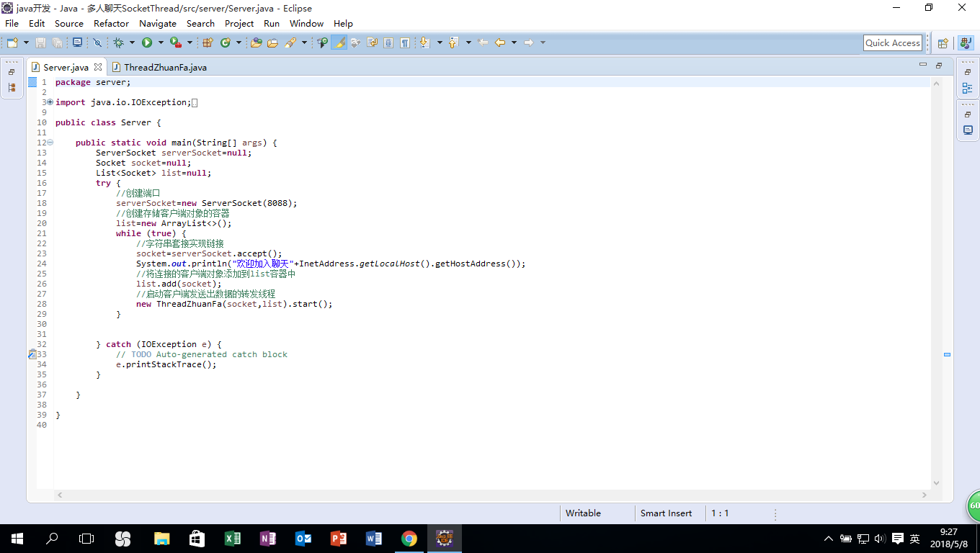Click the Open Type toolbar icon
980x553 pixels.
point(256,43)
